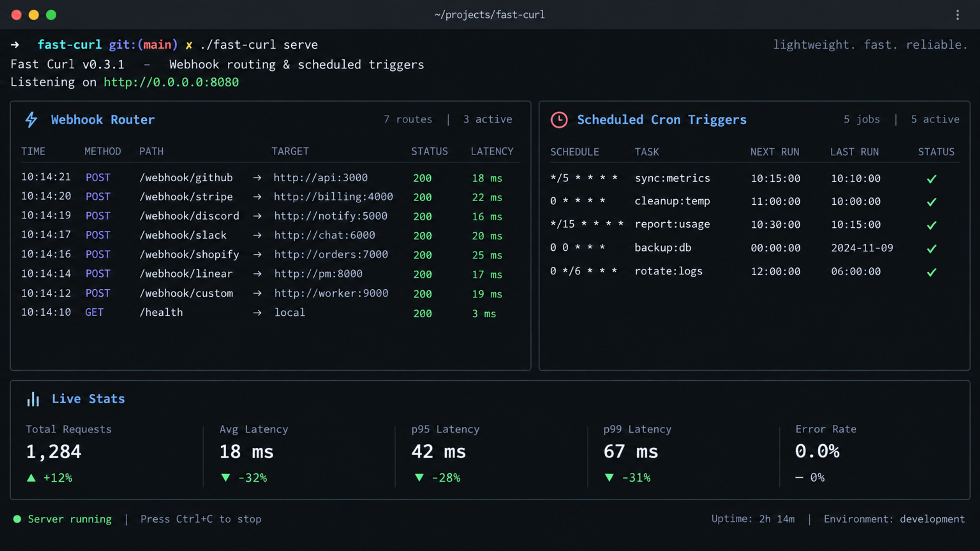
Task: Click the checkmark for sync:metrics job
Action: point(932,179)
